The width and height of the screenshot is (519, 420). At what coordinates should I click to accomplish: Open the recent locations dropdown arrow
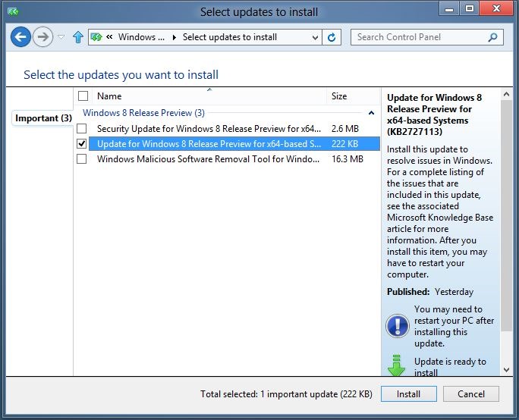click(61, 36)
